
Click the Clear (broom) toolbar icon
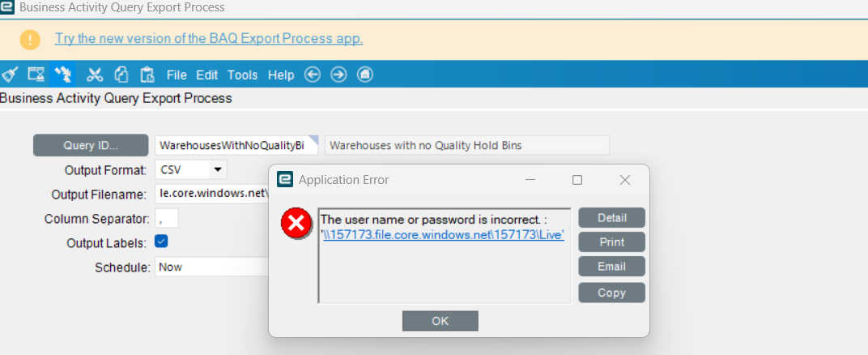tap(10, 75)
